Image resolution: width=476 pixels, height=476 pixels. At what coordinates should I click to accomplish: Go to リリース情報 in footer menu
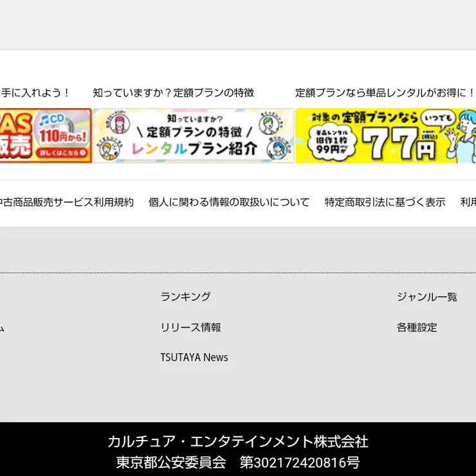[x=190, y=327]
